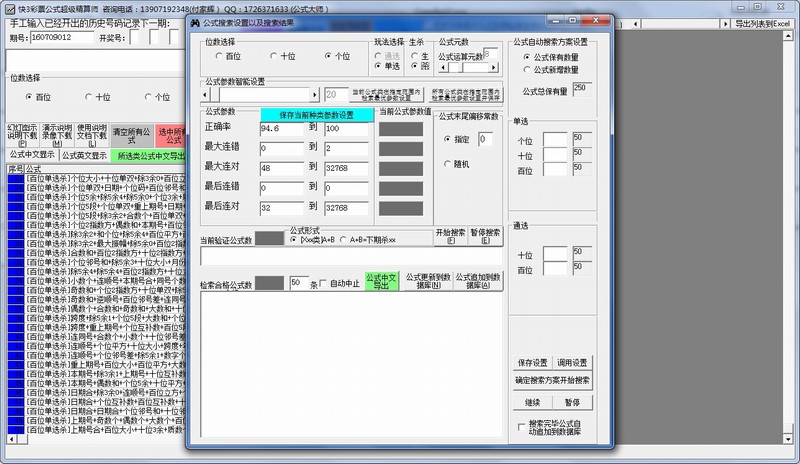Click the 开始搜索 button
The height and width of the screenshot is (464, 800).
point(446,236)
